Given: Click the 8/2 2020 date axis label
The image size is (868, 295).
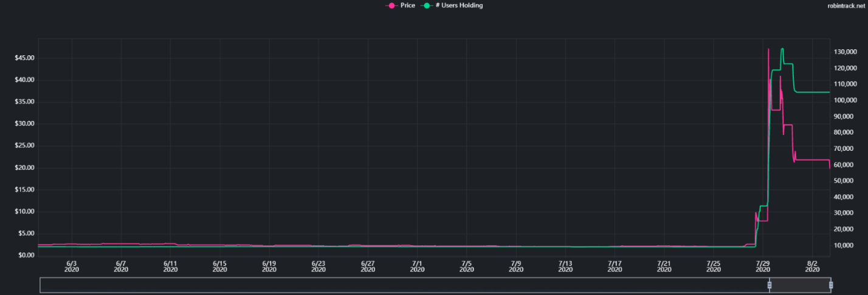Looking at the screenshot, I should pyautogui.click(x=813, y=267).
